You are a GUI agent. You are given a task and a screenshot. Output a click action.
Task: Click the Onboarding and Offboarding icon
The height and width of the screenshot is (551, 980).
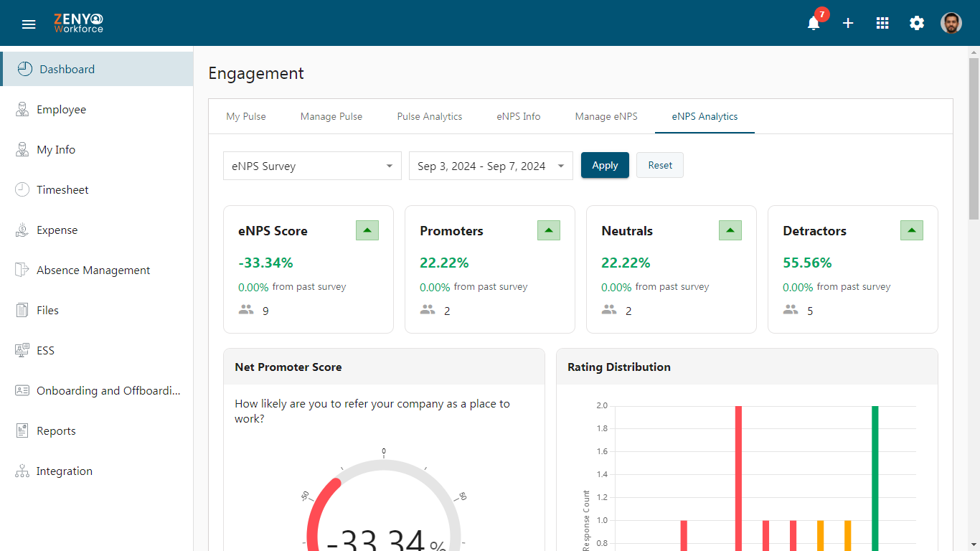(x=22, y=390)
